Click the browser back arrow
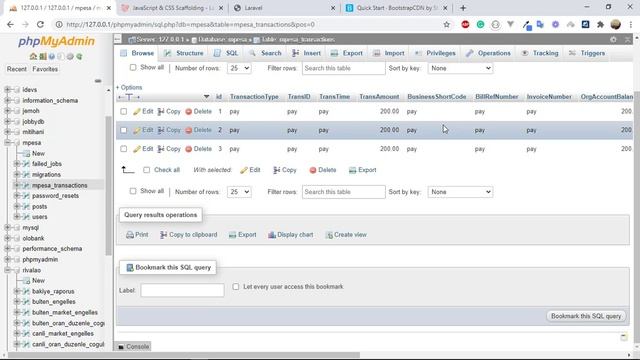Screen dimensions: 640x360 tap(10, 24)
